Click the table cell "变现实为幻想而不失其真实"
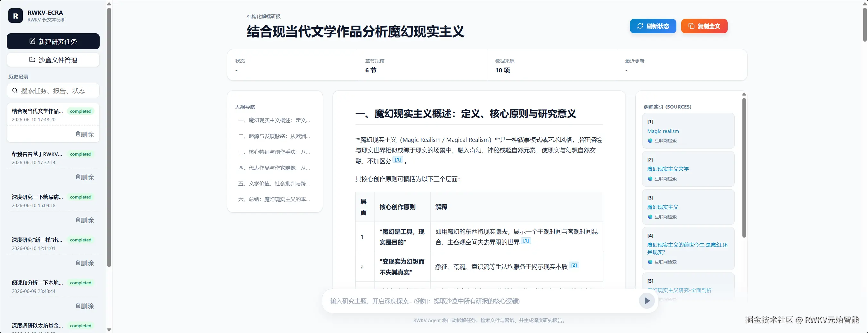868x333 pixels. [x=402, y=267]
